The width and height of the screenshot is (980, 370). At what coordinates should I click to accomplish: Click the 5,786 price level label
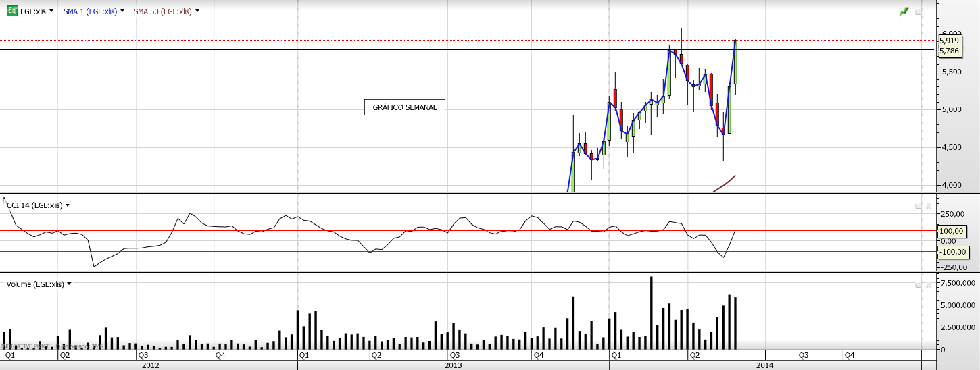[950, 50]
